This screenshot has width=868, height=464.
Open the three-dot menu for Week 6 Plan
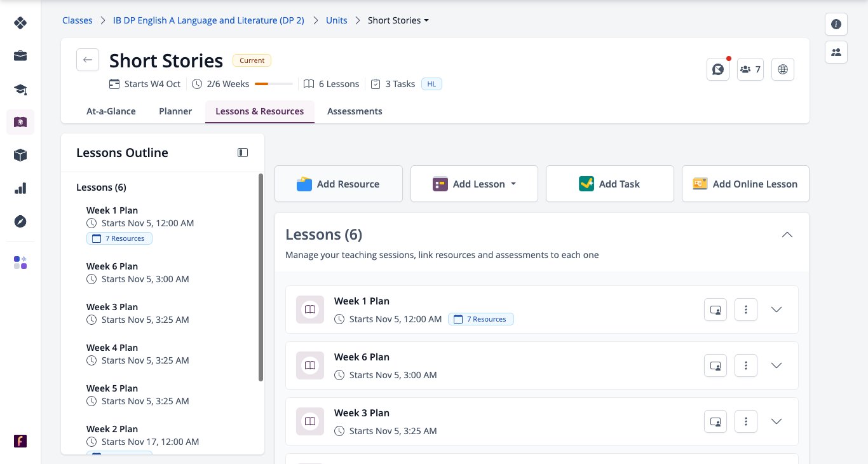tap(746, 365)
